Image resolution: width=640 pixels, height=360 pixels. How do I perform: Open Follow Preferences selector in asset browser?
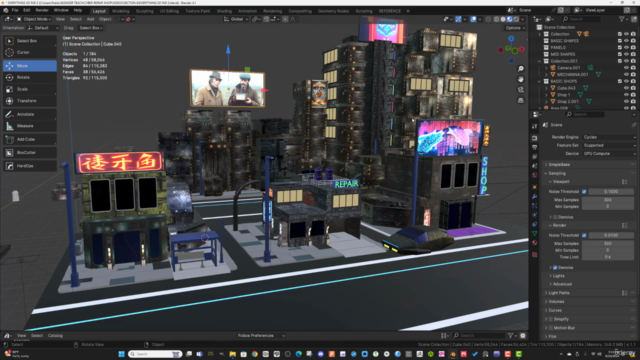click(261, 336)
